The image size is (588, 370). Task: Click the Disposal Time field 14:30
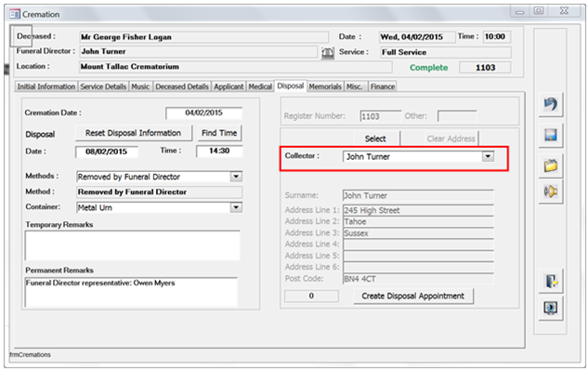coord(219,151)
